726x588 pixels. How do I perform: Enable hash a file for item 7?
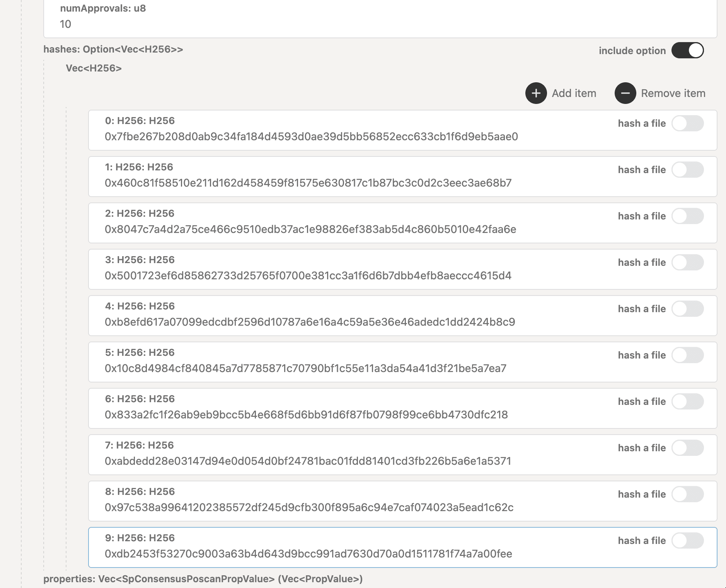[688, 448]
